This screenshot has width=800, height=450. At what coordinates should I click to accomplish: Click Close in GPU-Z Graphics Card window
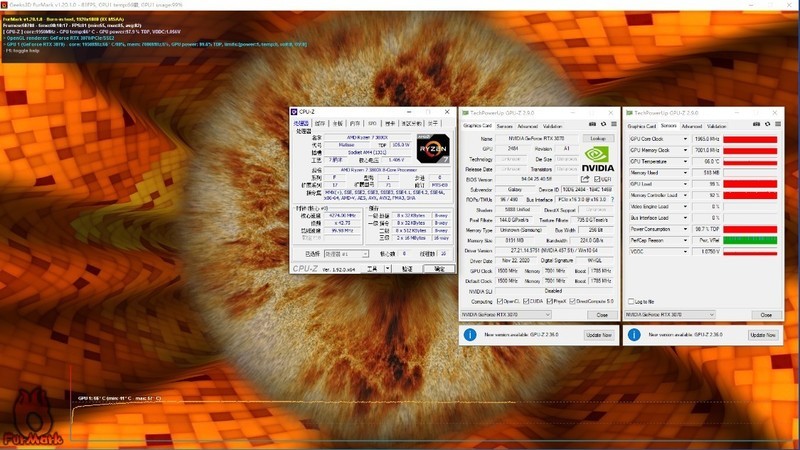tap(602, 315)
